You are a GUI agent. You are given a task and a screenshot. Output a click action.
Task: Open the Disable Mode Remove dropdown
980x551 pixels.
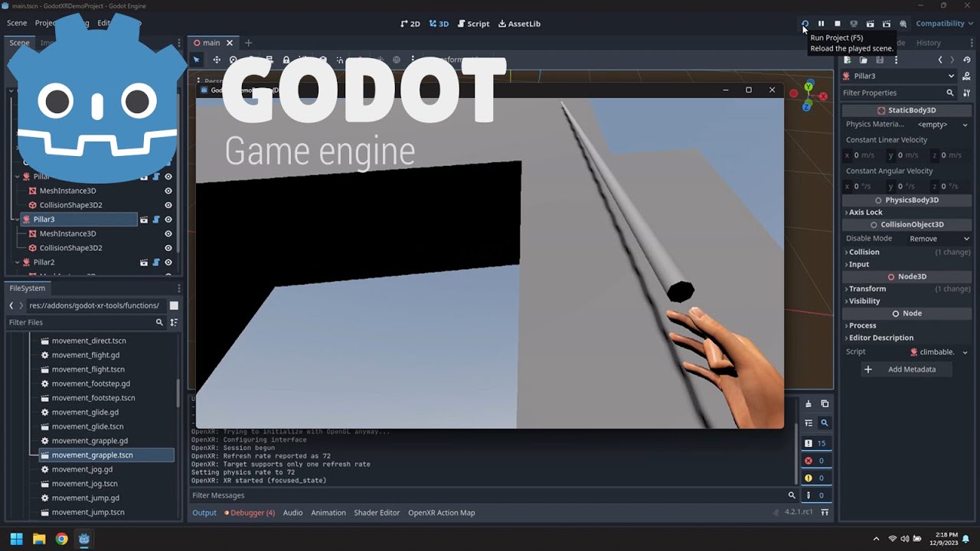[939, 239]
